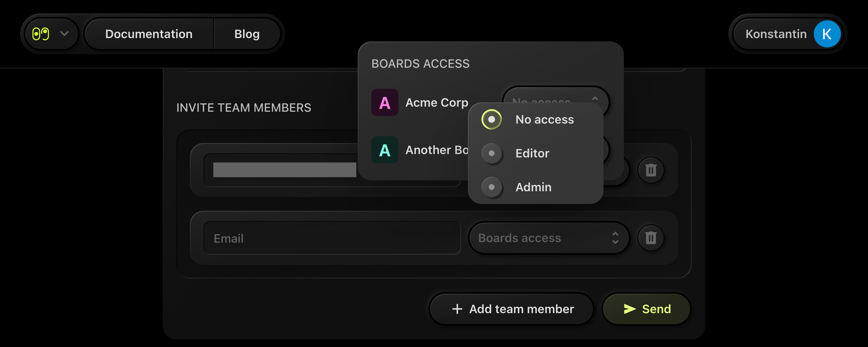Delete the first invite row via trash icon

pyautogui.click(x=651, y=170)
